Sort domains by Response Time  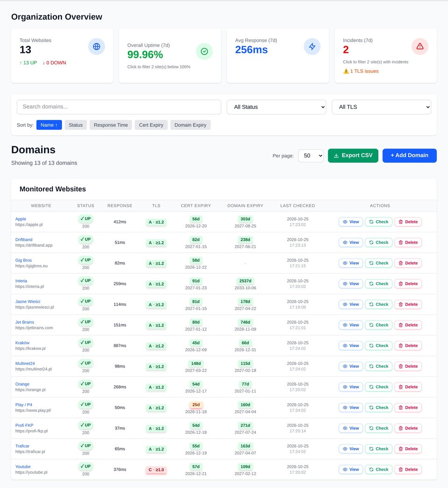(x=111, y=125)
